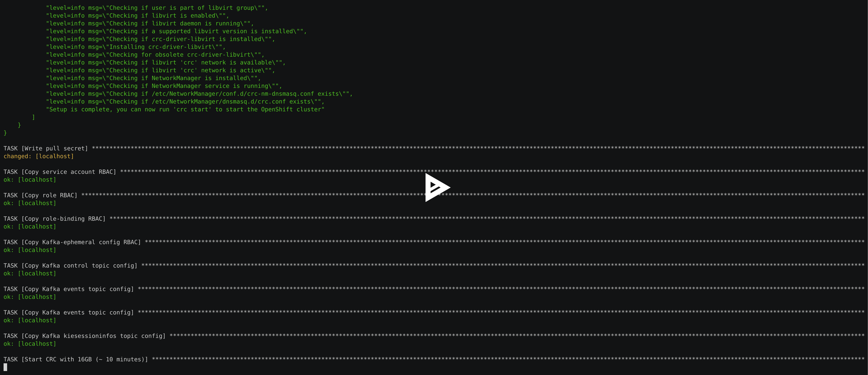Click 'ok: [localhost]' under Copy service account RBAC
The height and width of the screenshot is (375, 868).
click(x=30, y=180)
